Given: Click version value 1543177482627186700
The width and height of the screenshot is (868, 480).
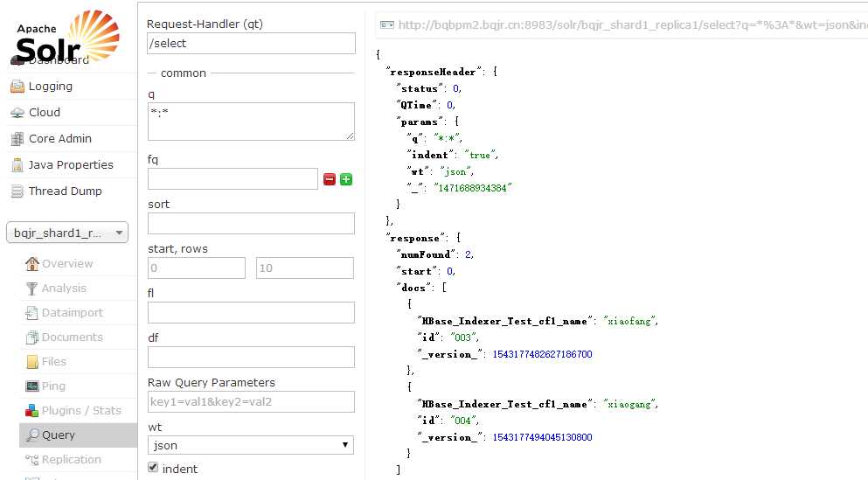Looking at the screenshot, I should coord(543,354).
